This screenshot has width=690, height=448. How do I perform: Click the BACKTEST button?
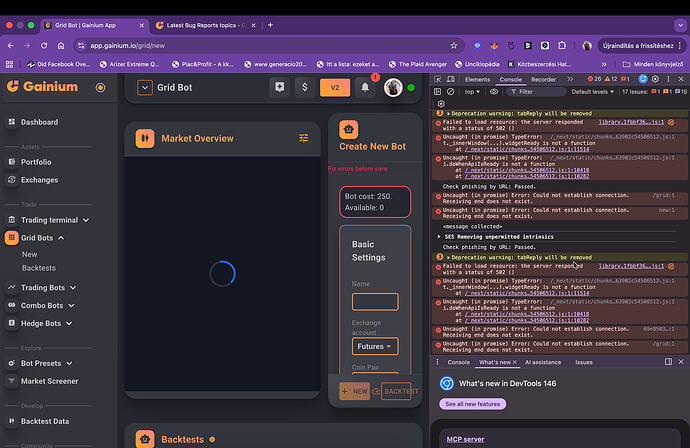pyautogui.click(x=396, y=391)
